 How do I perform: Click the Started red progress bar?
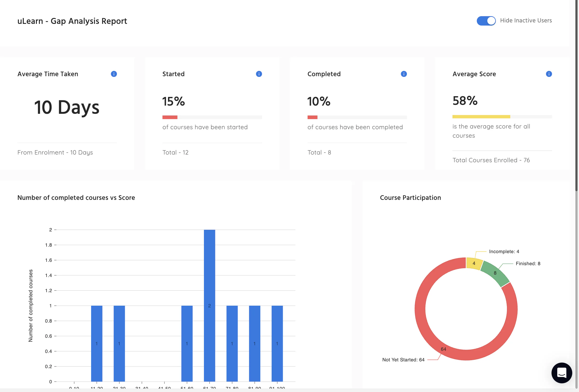click(x=170, y=117)
